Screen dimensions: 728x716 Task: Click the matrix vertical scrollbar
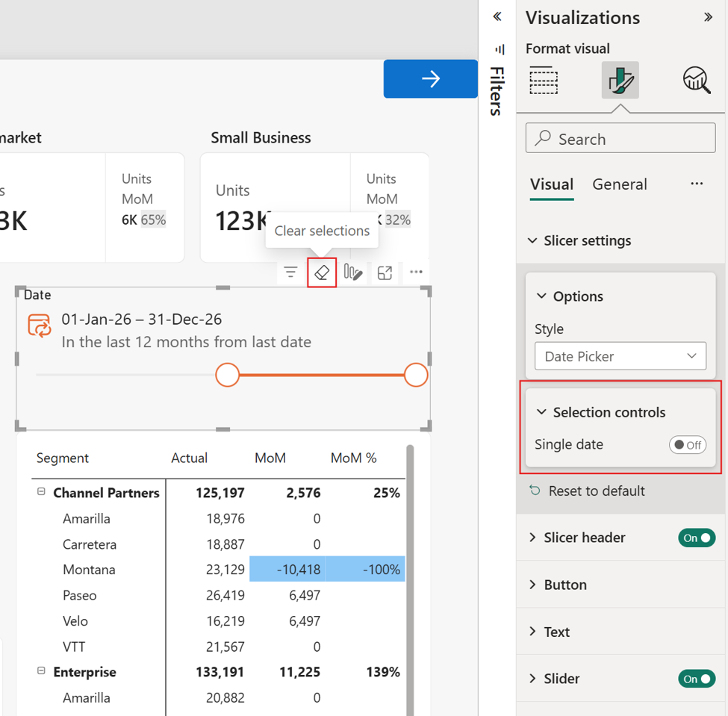(410, 580)
